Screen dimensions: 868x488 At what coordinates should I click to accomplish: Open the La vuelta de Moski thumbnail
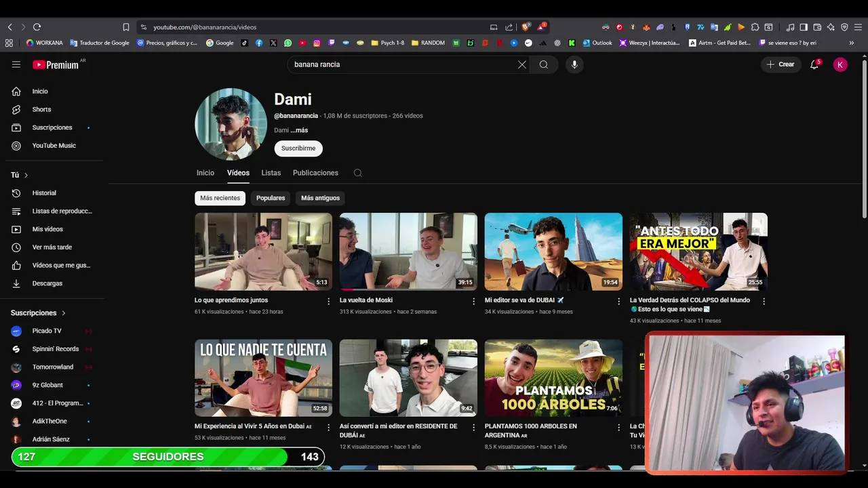[408, 251]
